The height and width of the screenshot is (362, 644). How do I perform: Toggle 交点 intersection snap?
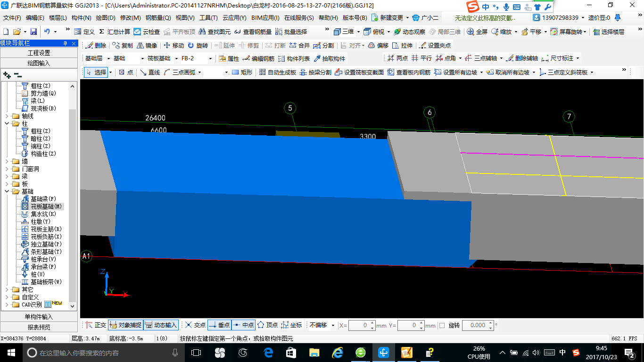click(195, 325)
